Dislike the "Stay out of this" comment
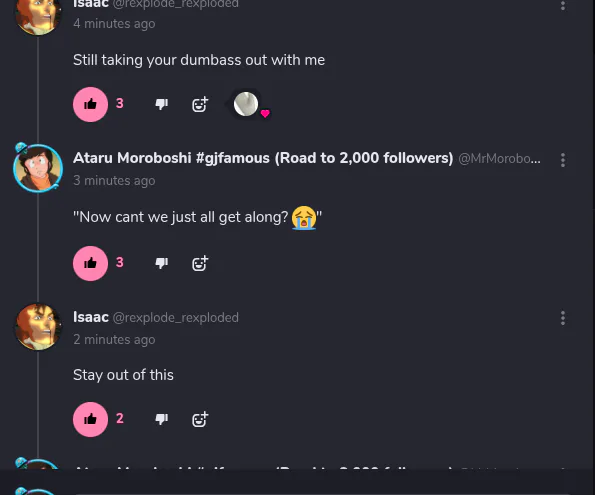This screenshot has width=595, height=495. coord(162,419)
